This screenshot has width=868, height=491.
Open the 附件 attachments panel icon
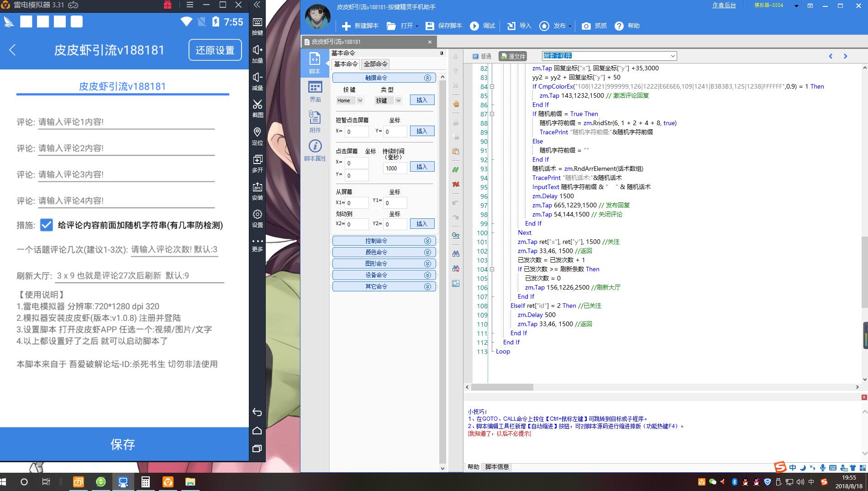point(315,118)
